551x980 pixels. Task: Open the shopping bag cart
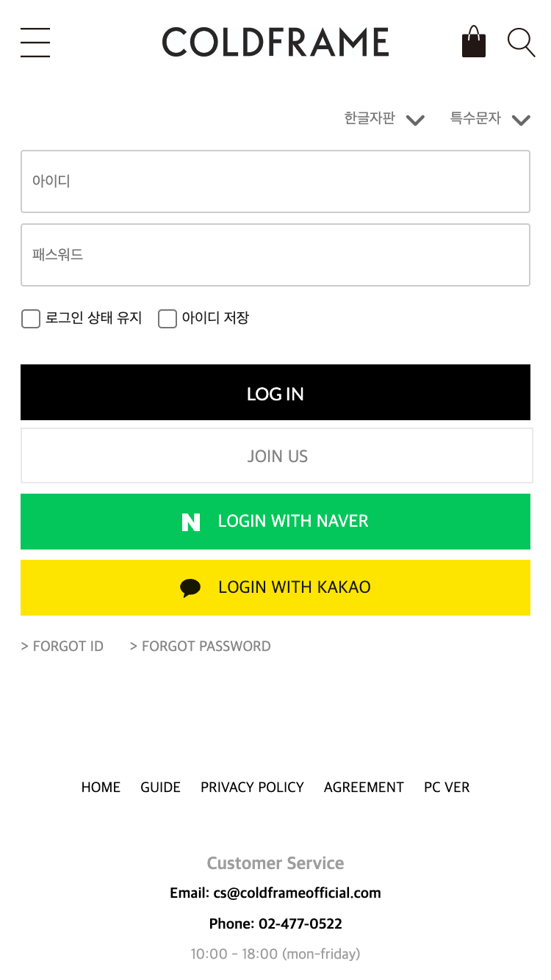coord(474,42)
